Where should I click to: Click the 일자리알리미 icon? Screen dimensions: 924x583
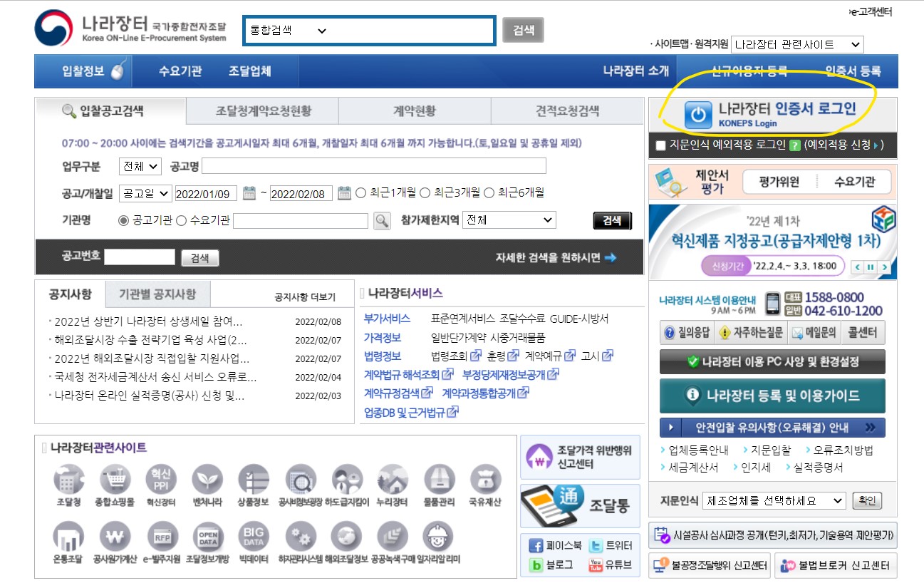coord(437,537)
